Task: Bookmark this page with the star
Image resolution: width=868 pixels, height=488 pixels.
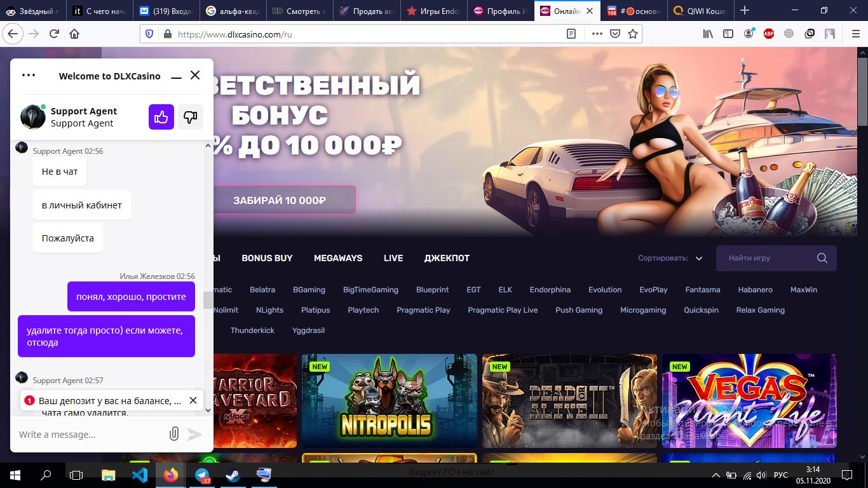Action: coord(633,34)
